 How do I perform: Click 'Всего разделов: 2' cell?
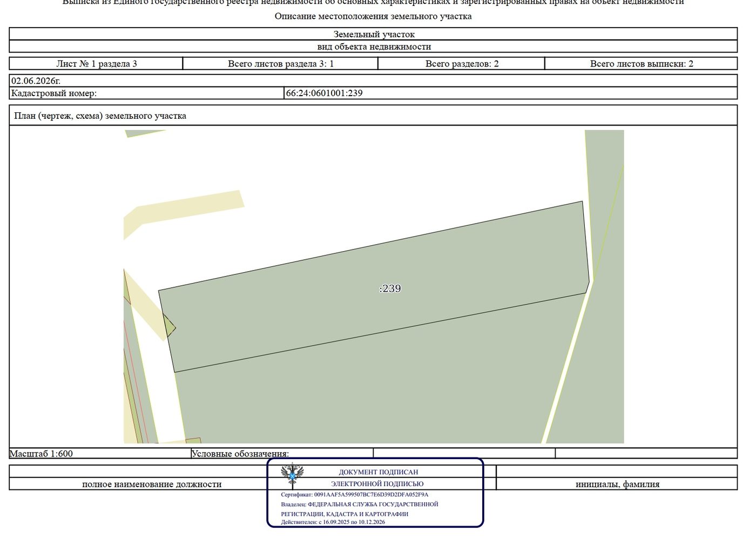point(462,64)
